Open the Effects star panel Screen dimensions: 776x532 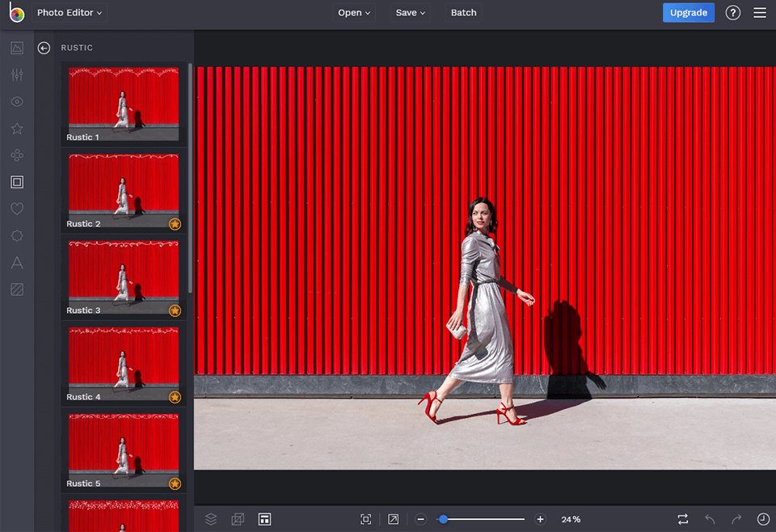pyautogui.click(x=17, y=129)
